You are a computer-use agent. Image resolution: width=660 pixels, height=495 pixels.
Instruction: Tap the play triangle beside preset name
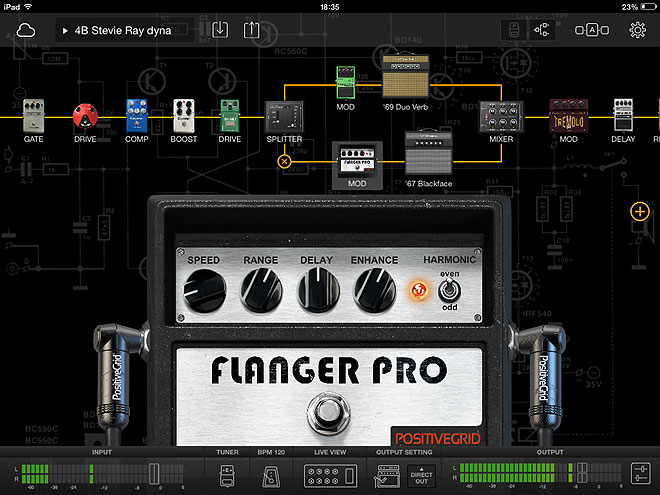pos(65,31)
